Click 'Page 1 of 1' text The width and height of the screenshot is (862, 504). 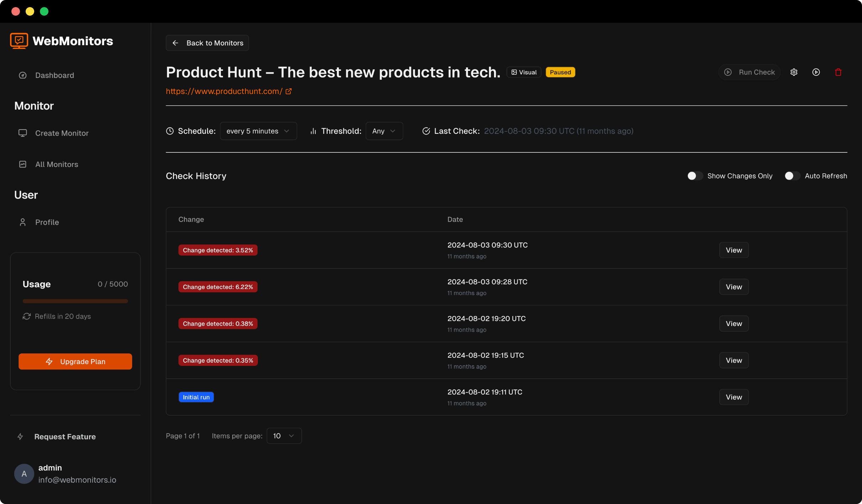(183, 436)
